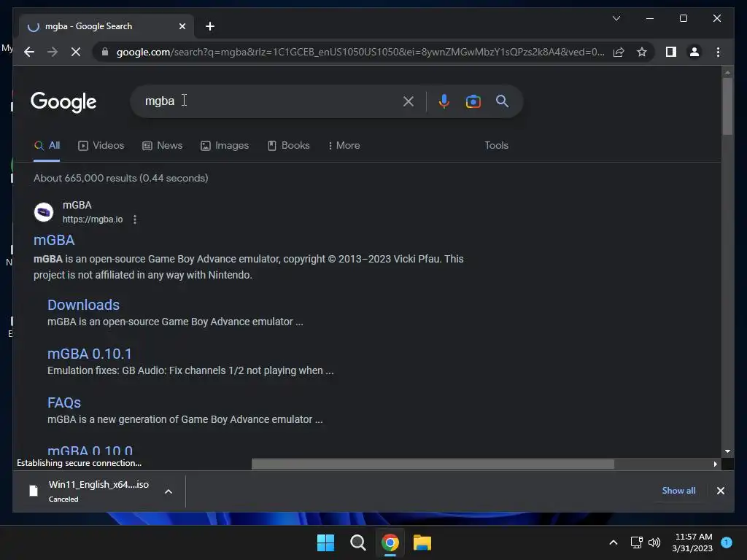
Task: Click Win11_English_x64 canceled download item
Action: coord(98,491)
